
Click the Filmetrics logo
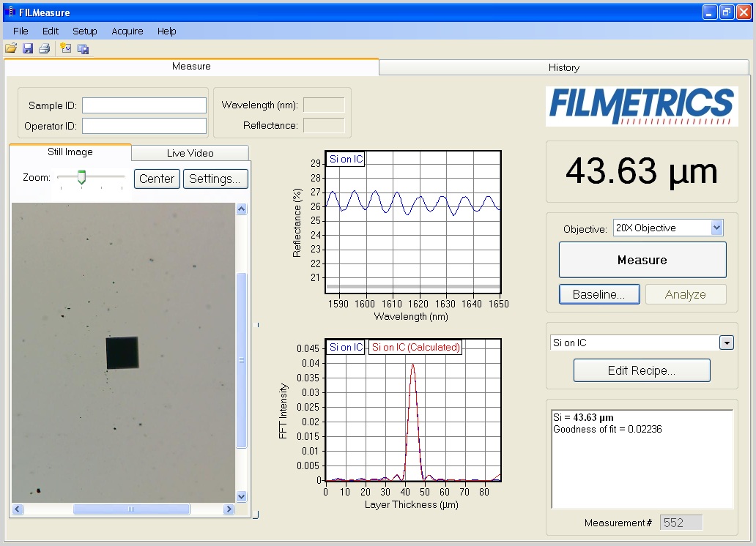click(642, 107)
